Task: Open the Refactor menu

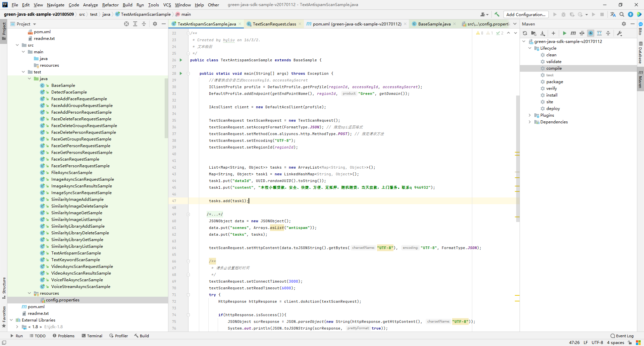Action: (110, 5)
